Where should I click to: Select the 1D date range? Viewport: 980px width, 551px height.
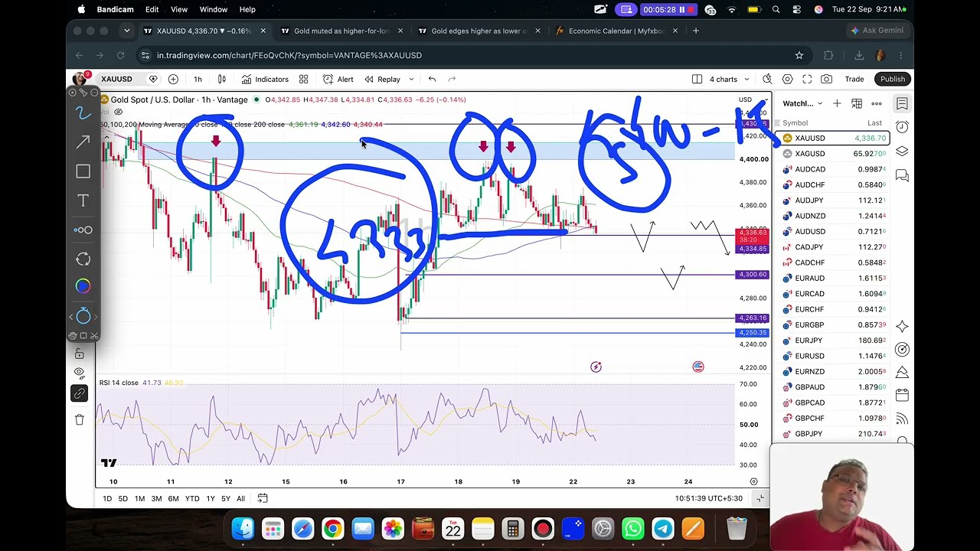point(107,498)
